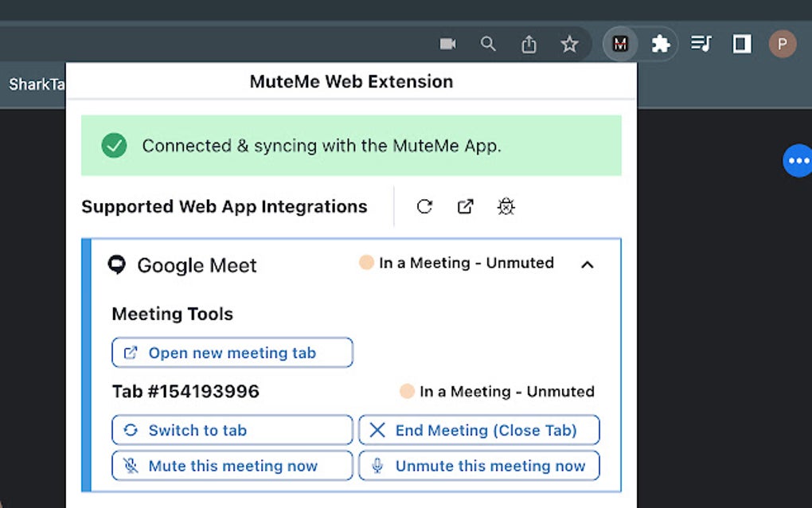Expand the blue floating ellipsis button
Image resolution: width=812 pixels, height=508 pixels.
pos(798,161)
